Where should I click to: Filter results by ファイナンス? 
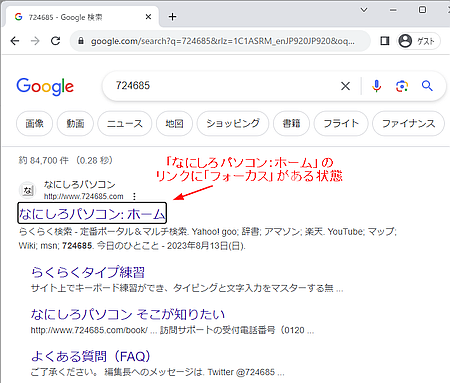(408, 124)
